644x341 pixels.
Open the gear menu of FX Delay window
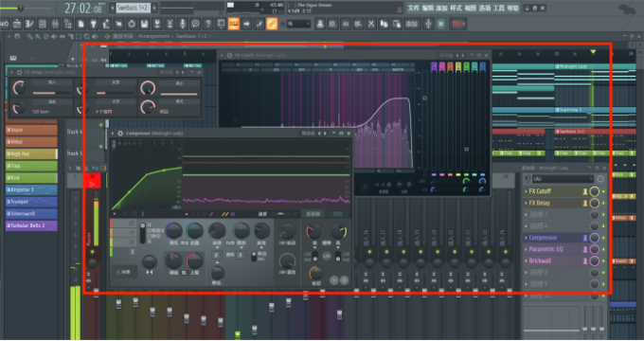(x=19, y=72)
